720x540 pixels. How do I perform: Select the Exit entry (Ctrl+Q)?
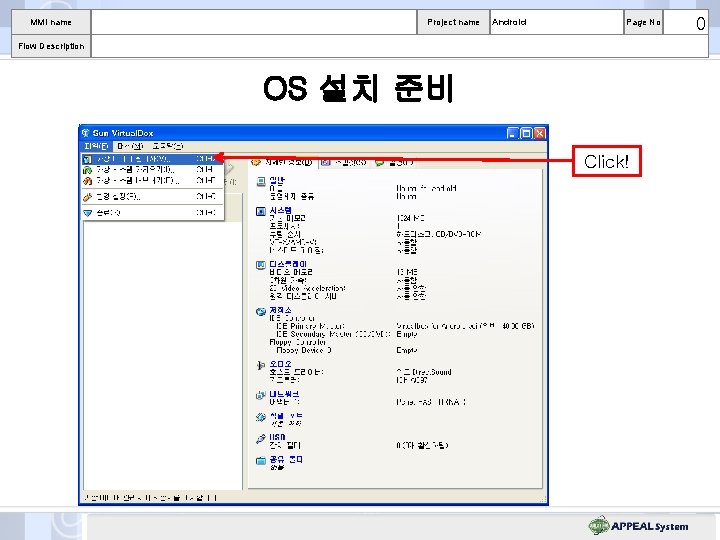pos(152,213)
